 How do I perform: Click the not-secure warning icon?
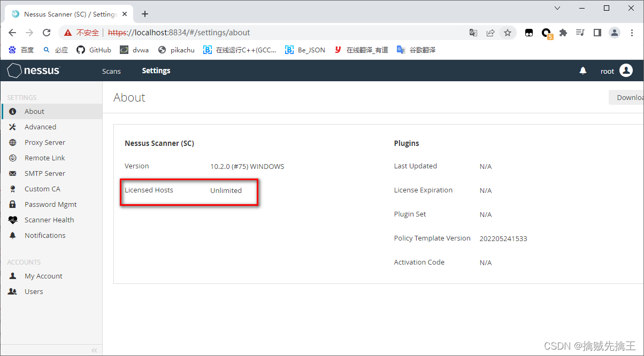point(68,33)
